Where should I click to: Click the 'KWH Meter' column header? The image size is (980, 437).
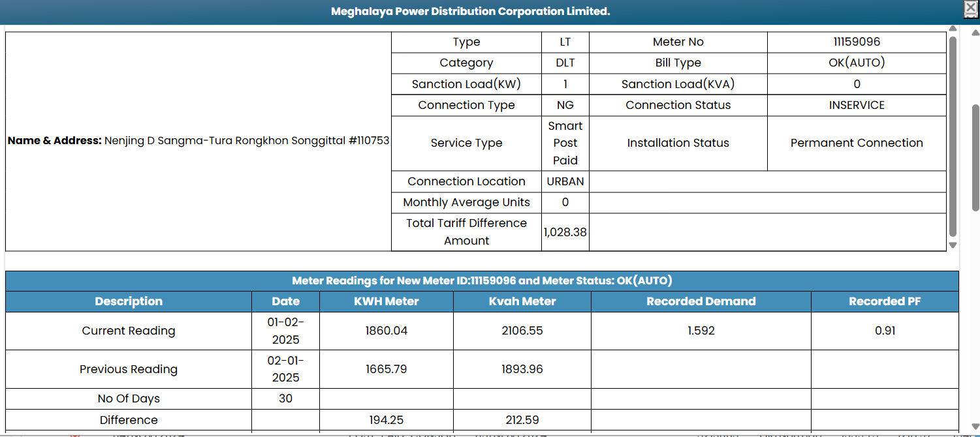(387, 301)
